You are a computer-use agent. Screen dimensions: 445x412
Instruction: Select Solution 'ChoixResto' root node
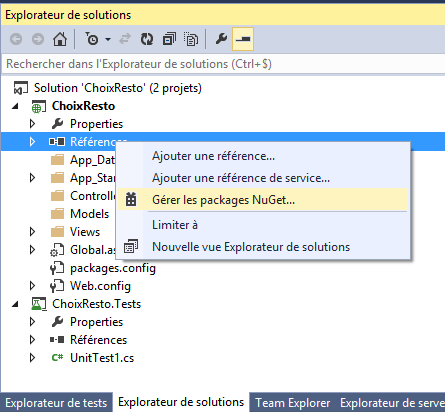pos(118,88)
